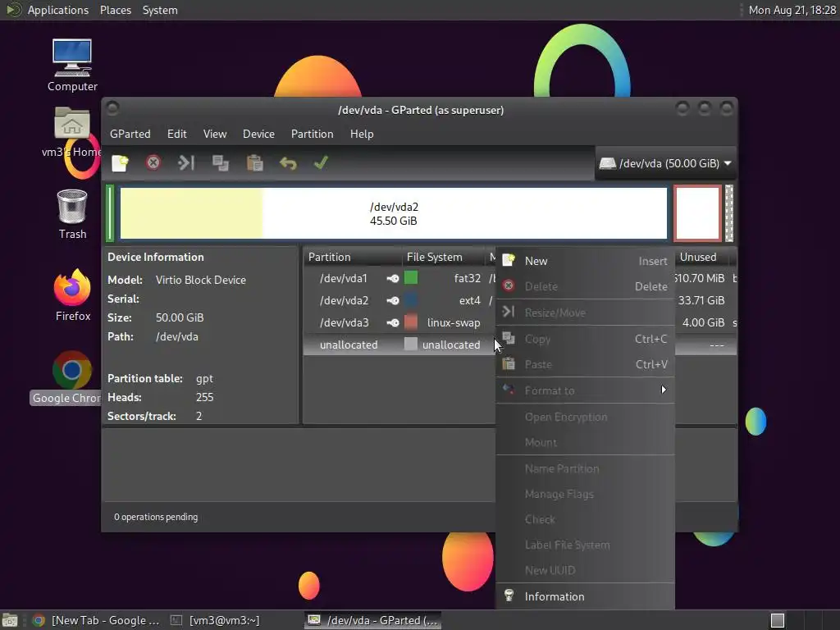Click the Unused column header
Viewport: 840px width, 630px height.
point(703,257)
